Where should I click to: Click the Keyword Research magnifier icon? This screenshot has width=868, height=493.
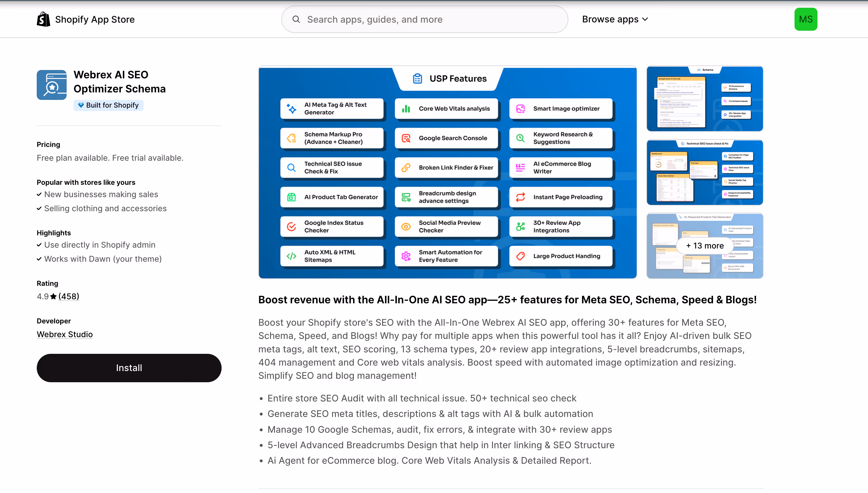[x=520, y=138]
